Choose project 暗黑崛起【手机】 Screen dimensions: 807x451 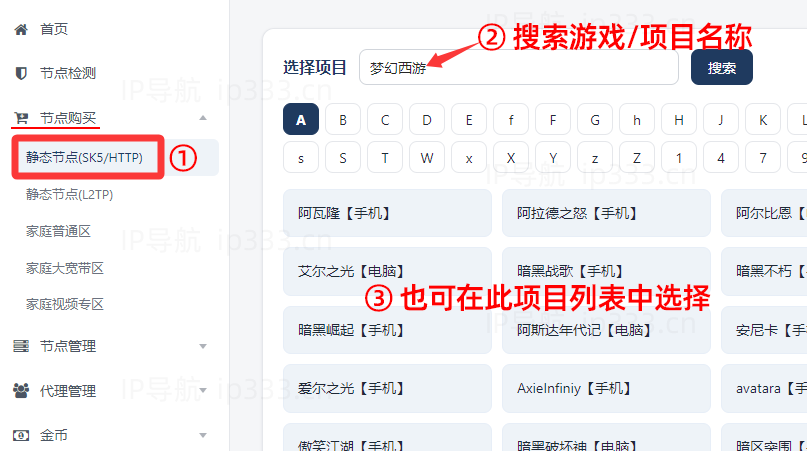point(388,330)
